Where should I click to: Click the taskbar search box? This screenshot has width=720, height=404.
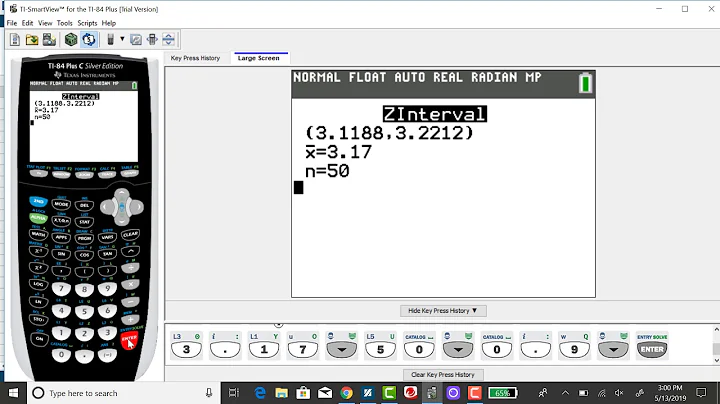(x=123, y=393)
